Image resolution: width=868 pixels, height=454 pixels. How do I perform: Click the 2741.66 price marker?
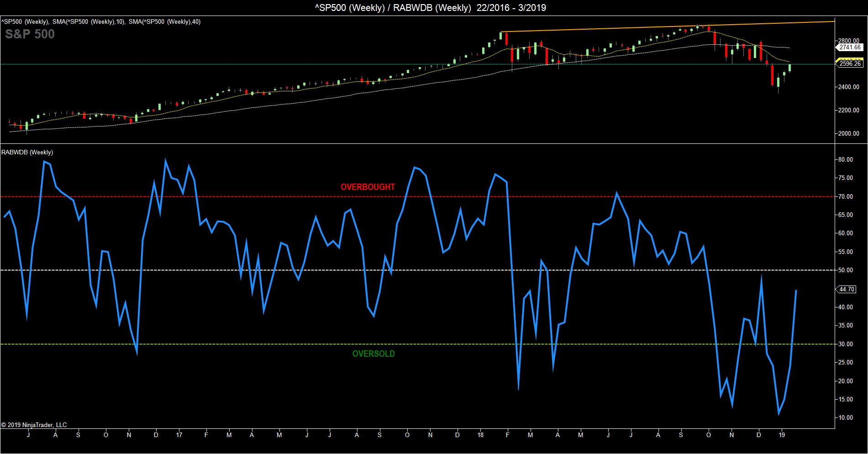point(849,47)
